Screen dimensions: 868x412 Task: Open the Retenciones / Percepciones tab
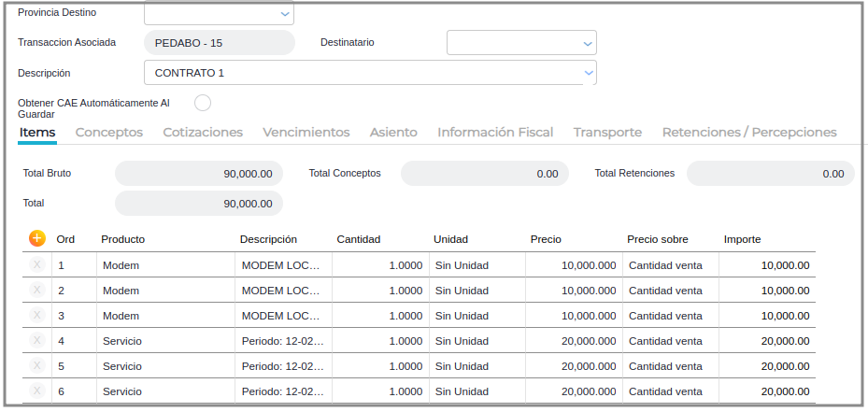click(x=749, y=133)
